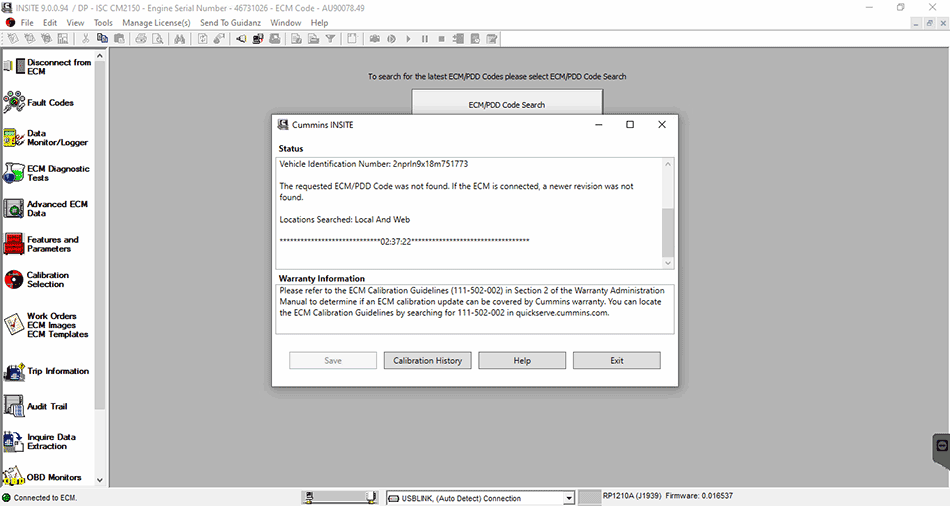Close the Cummins INSITE dialog
Screen dimensions: 950x506
(662, 124)
